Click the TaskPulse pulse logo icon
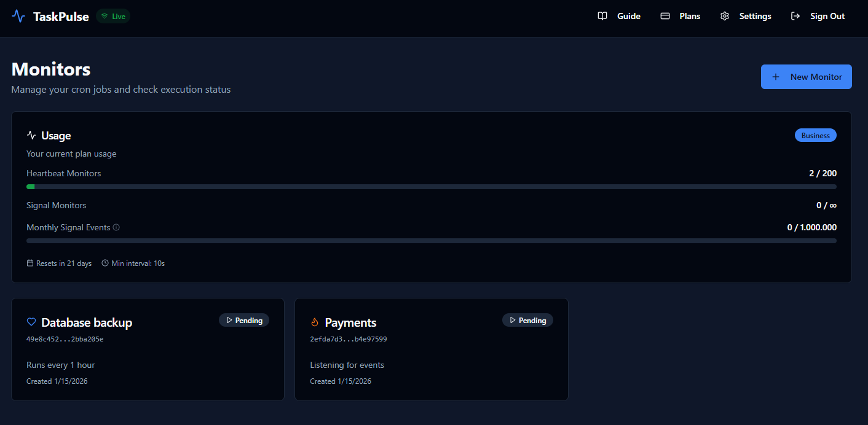Image resolution: width=868 pixels, height=425 pixels. click(18, 16)
